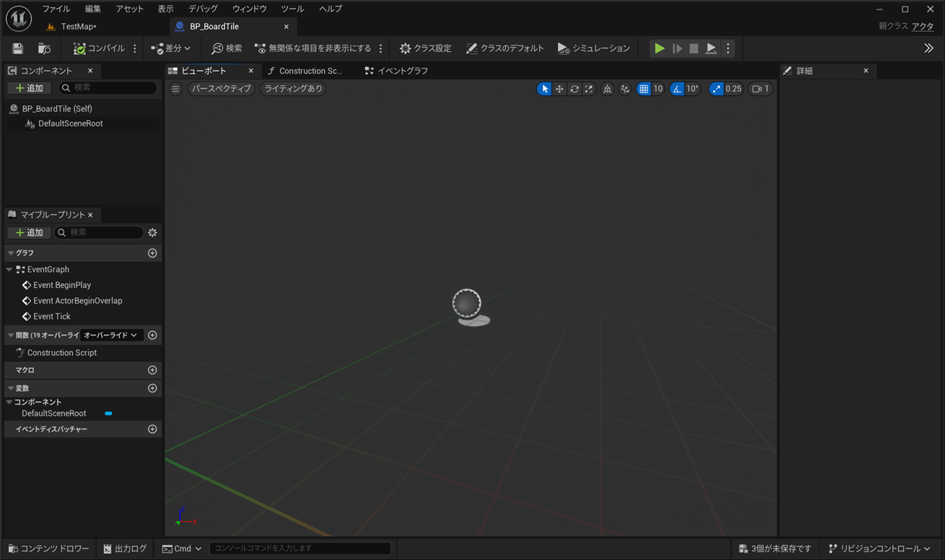Select Construction Script function
Image resolution: width=945 pixels, height=560 pixels.
click(x=61, y=353)
